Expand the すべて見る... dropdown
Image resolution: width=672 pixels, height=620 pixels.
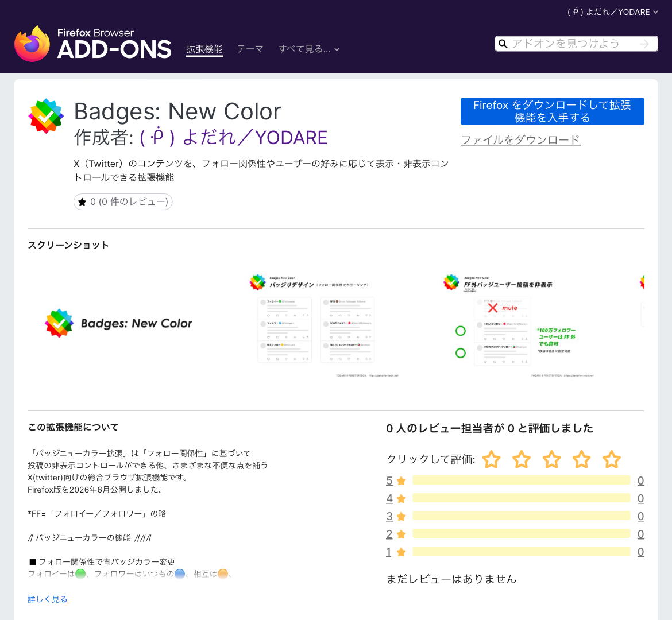(x=308, y=49)
